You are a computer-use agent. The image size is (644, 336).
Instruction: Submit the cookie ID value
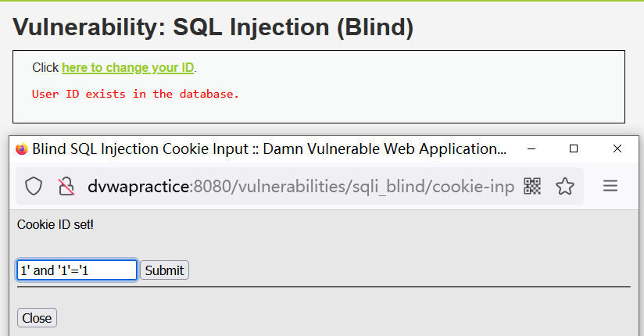[164, 270]
